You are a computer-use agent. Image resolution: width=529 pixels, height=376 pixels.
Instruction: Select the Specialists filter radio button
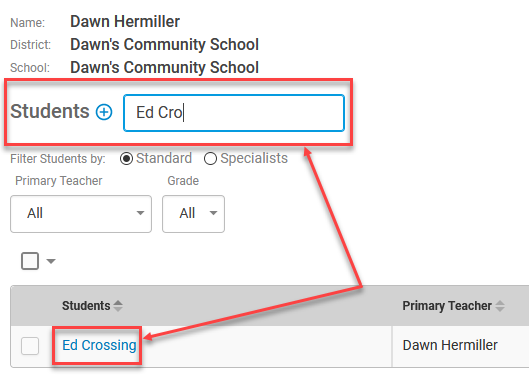[x=210, y=159]
